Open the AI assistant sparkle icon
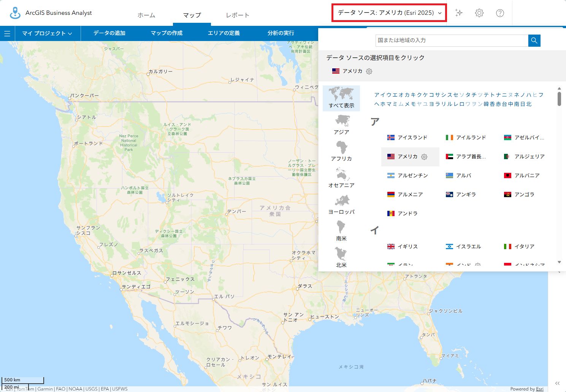Screen dimensions: 566x392 click(x=459, y=13)
